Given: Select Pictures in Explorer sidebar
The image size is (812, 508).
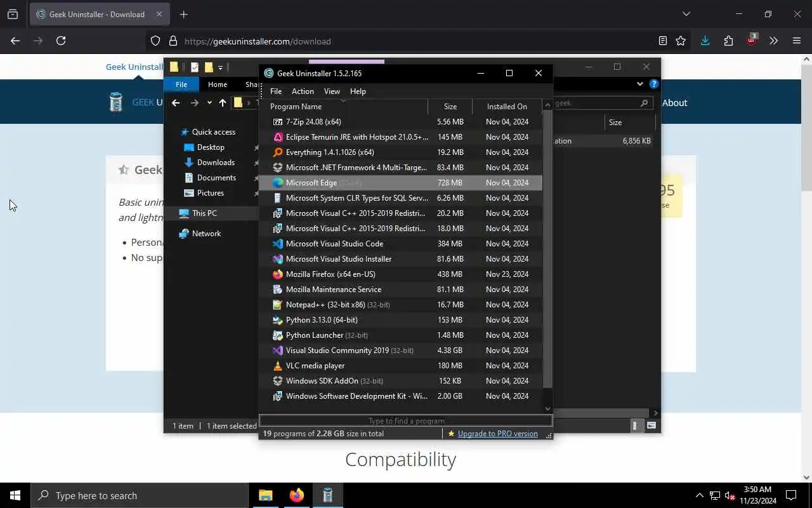Looking at the screenshot, I should 210,192.
